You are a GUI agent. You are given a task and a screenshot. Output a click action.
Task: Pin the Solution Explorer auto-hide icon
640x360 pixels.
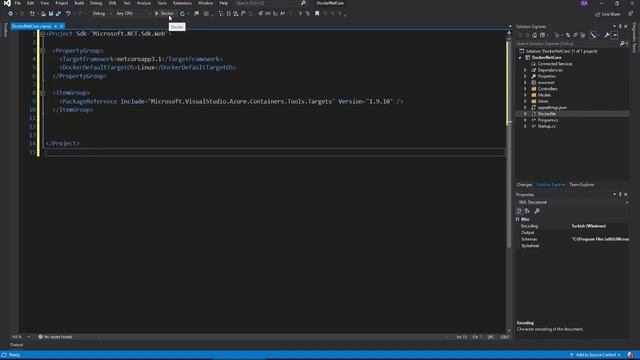(620, 27)
